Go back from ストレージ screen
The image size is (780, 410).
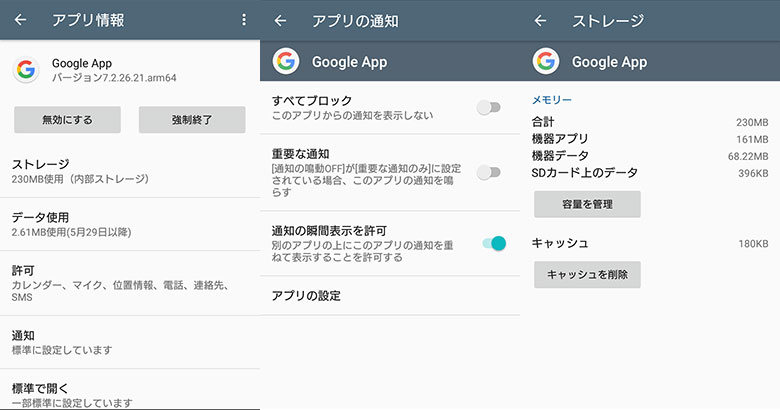[540, 20]
